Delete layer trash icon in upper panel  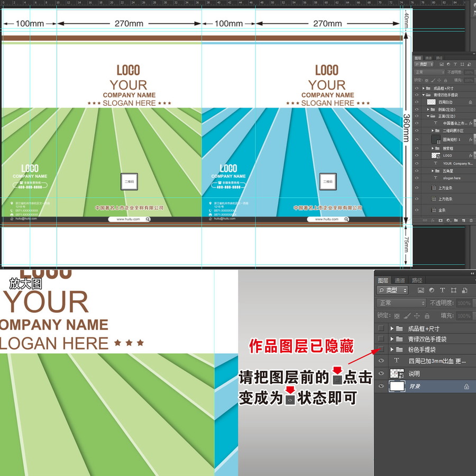471,221
